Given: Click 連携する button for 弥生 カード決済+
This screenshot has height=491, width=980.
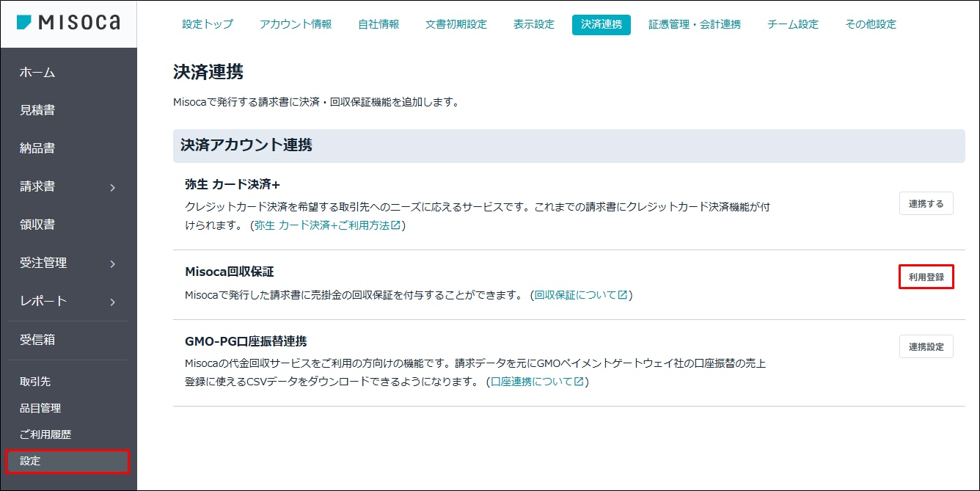Looking at the screenshot, I should pos(926,204).
